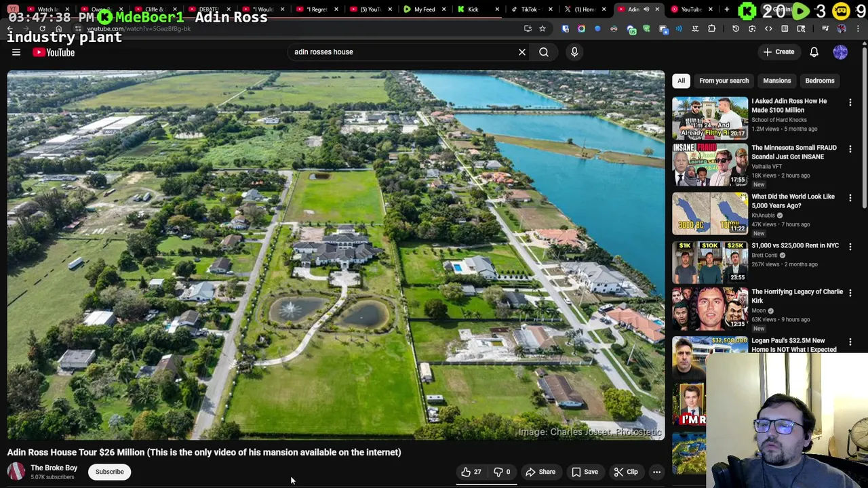Screen dimensions: 868x488
Task: Open the browser profile avatar
Action: pos(842,28)
